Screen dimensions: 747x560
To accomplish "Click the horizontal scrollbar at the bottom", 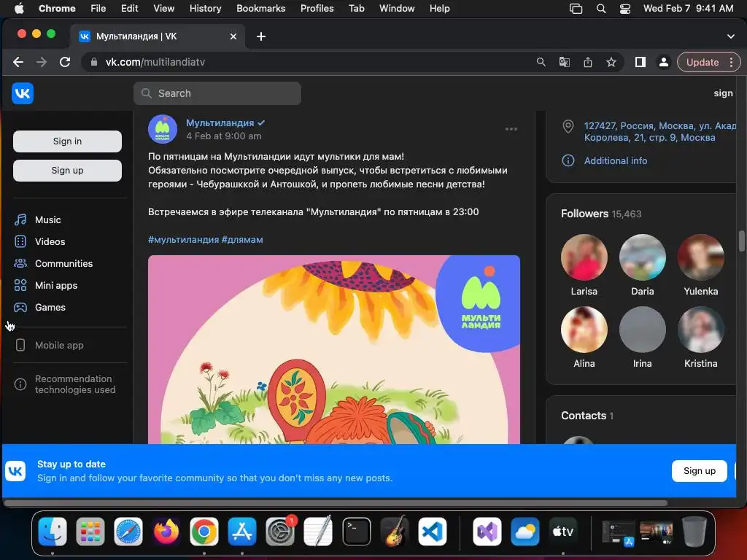I will tap(336, 503).
